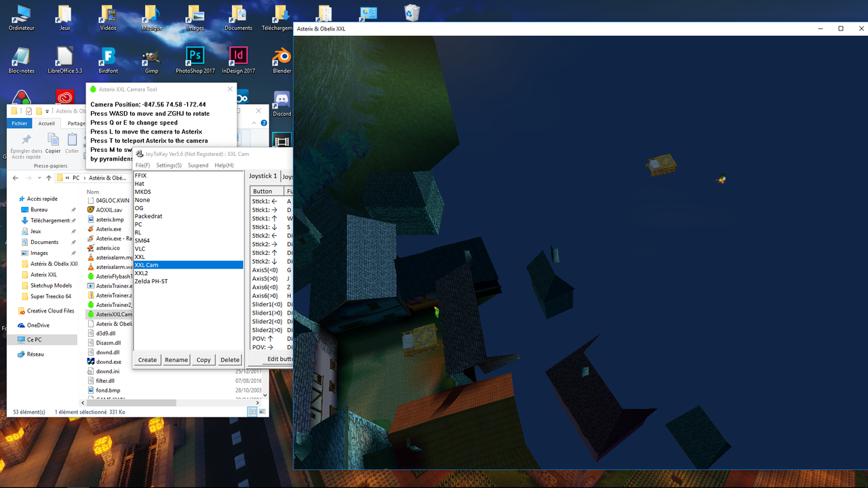Open the Musique desktop folder
868x488 pixels.
coord(151,18)
